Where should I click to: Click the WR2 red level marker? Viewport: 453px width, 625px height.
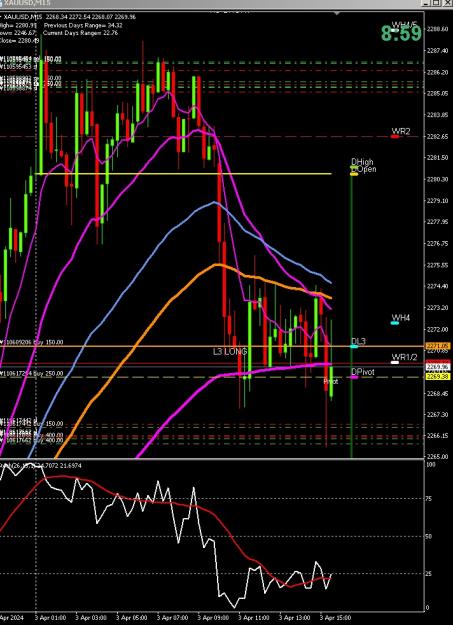(x=395, y=137)
